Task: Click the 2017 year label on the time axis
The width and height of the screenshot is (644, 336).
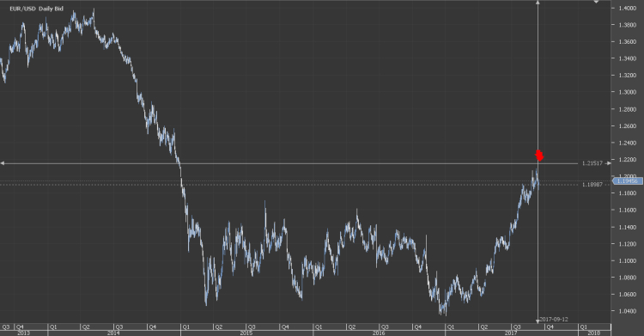Action: click(511, 333)
